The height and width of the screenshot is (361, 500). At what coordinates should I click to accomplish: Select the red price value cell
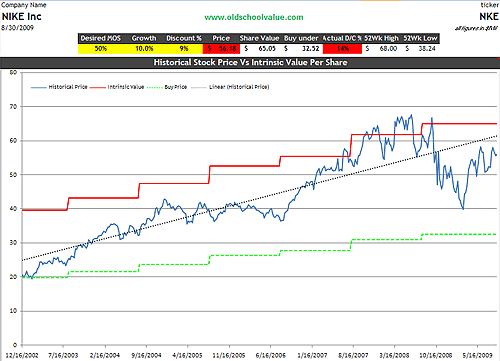coord(221,49)
